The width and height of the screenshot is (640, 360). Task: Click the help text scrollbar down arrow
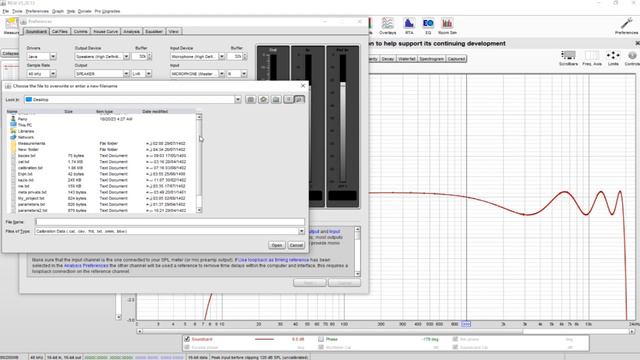357,274
